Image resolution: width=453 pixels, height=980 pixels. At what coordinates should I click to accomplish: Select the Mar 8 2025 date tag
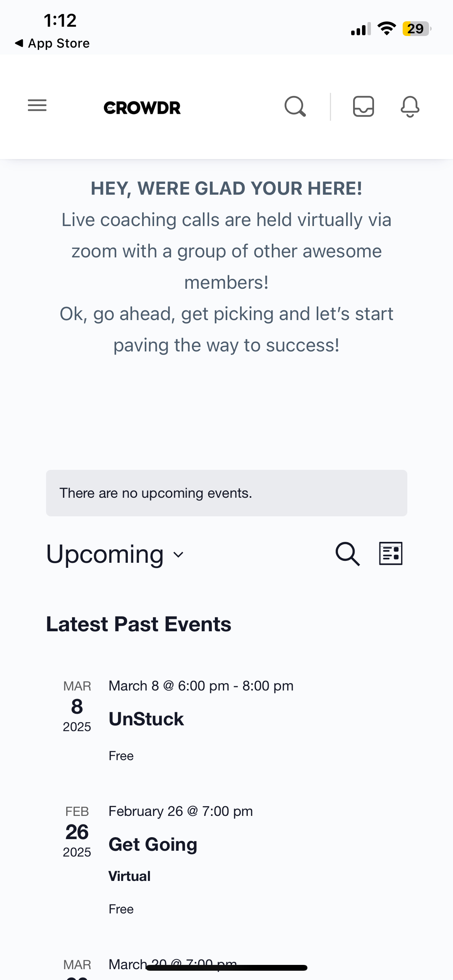click(x=77, y=707)
